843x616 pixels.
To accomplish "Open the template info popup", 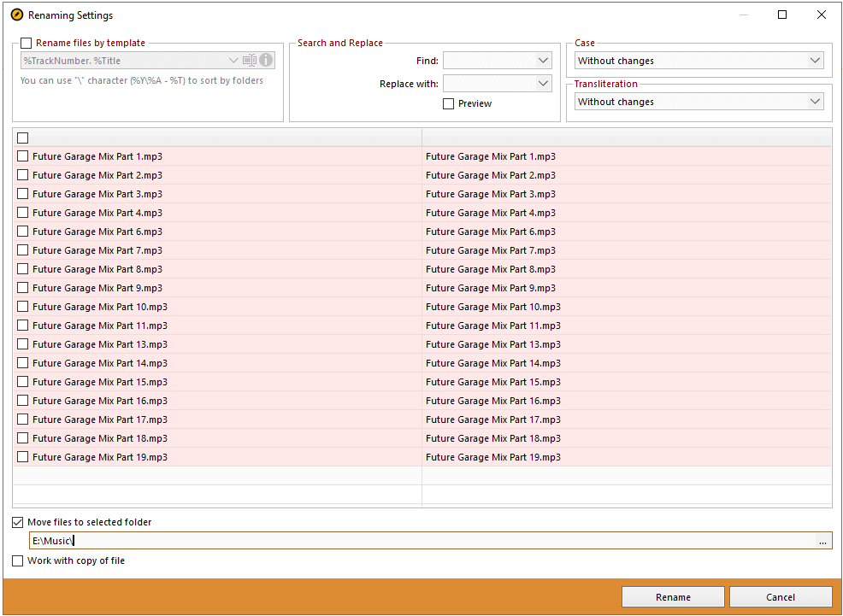I will 265,60.
